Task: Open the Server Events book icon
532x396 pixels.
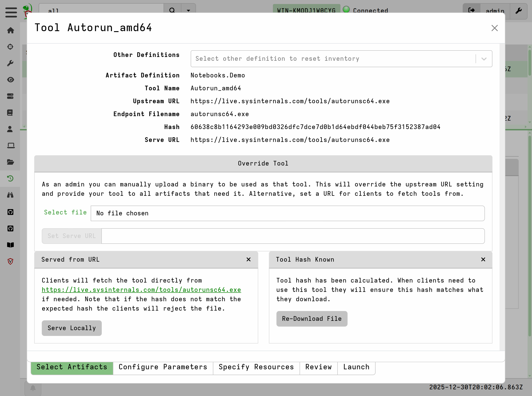Action: pyautogui.click(x=10, y=112)
